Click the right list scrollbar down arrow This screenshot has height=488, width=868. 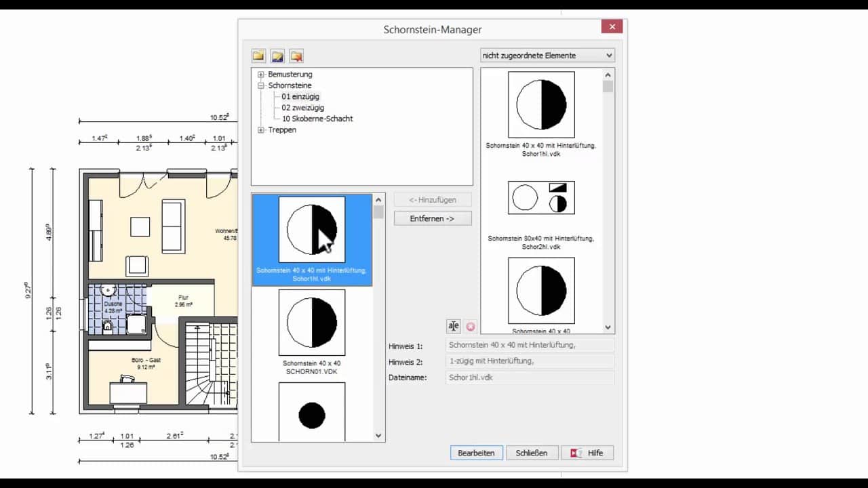click(608, 327)
